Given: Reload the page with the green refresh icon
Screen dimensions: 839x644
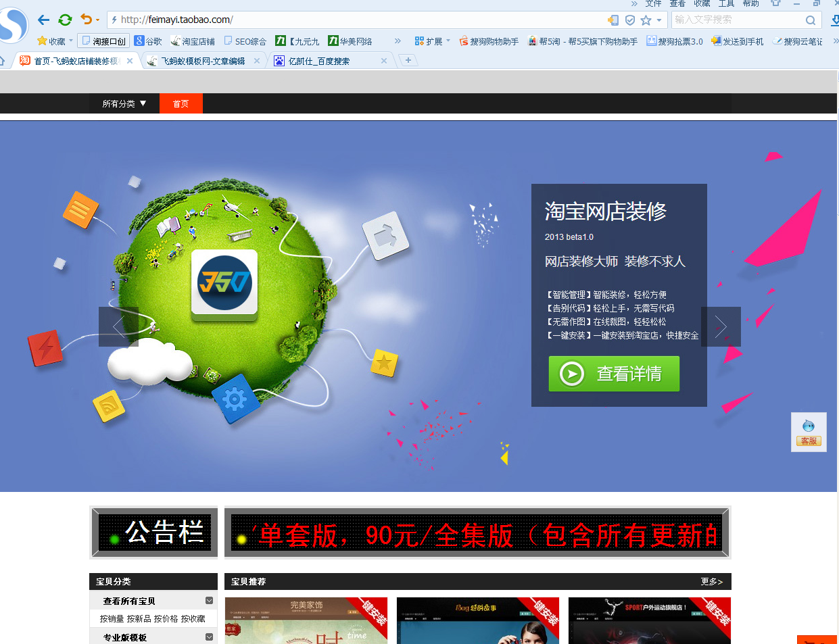Looking at the screenshot, I should click(x=65, y=20).
